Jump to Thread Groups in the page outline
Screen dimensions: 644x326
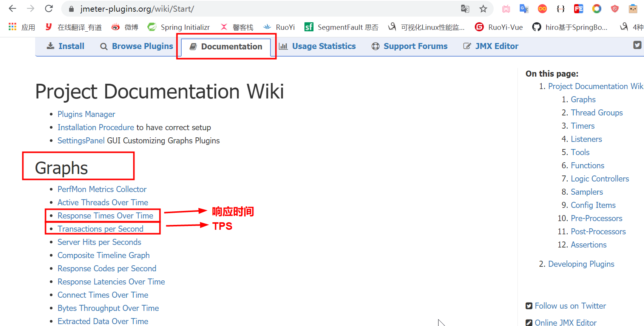[597, 112]
